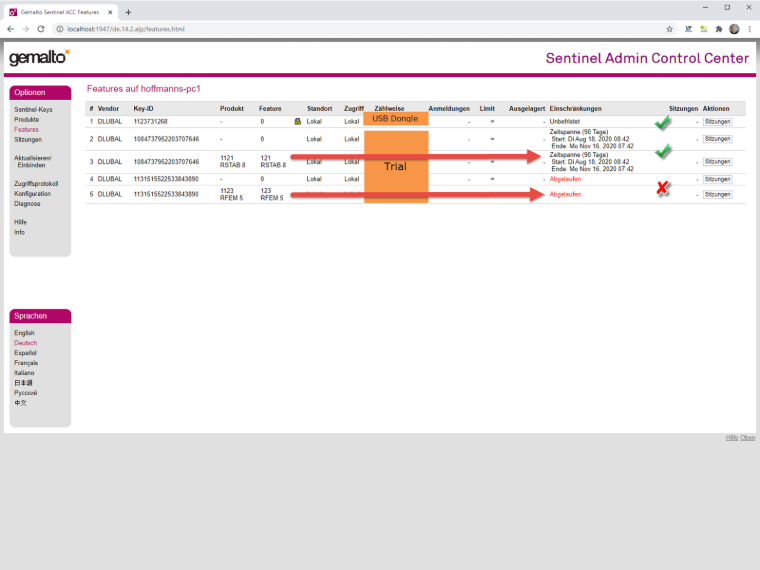
Task: Click the site information icon in address bar
Action: (x=60, y=29)
